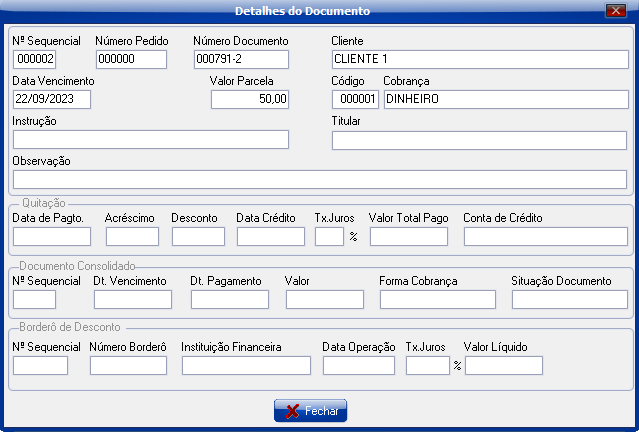Viewport: 639px width, 432px height.
Task: Click the Data Vencimento date field
Action: 52,99
